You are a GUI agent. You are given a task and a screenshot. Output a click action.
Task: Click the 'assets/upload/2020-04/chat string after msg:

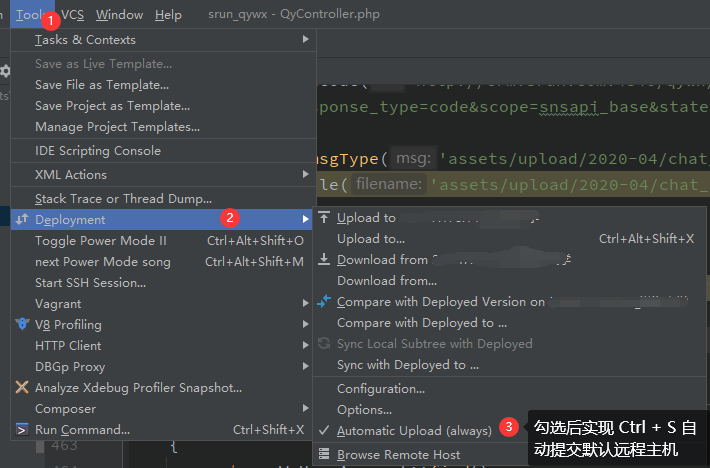(x=574, y=159)
